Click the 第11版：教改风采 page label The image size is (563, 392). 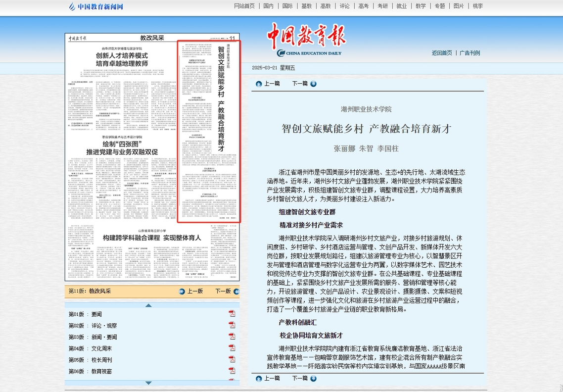pyautogui.click(x=90, y=292)
